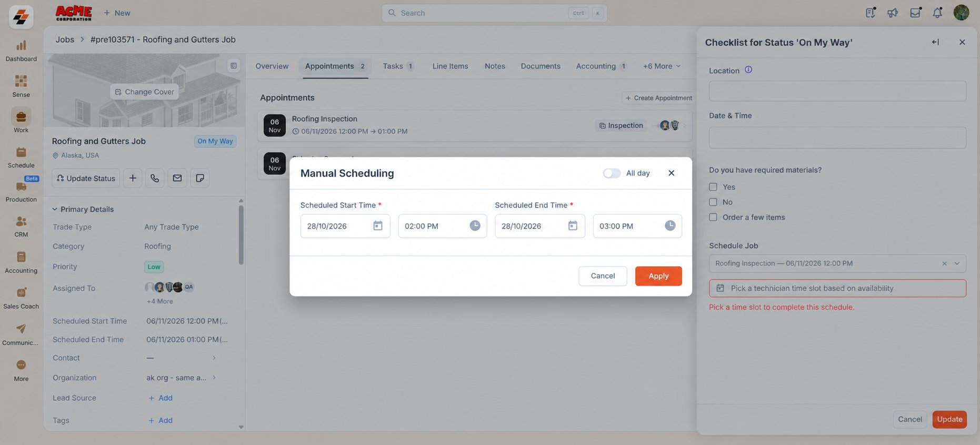Cancel the checklist panel
The image size is (980, 445).
pyautogui.click(x=910, y=419)
